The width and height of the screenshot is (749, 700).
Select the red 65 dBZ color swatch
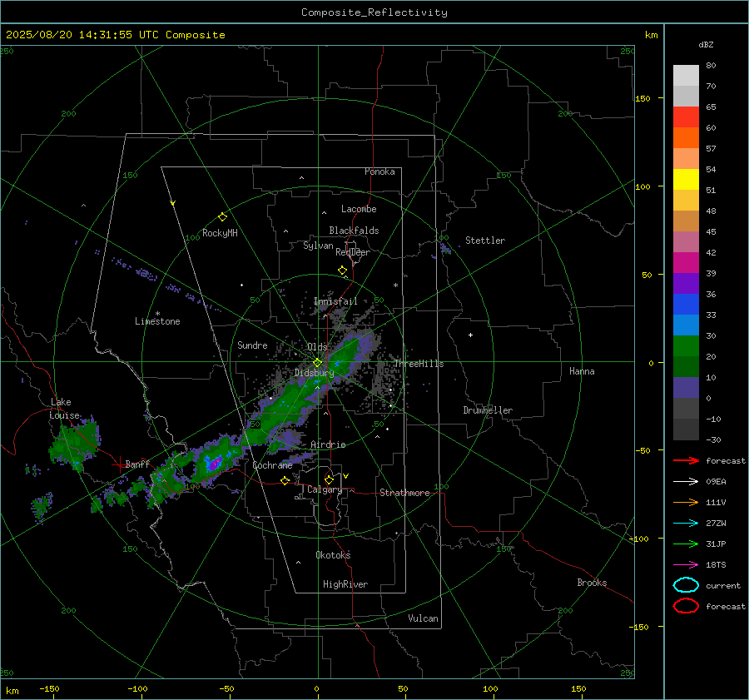click(x=686, y=117)
